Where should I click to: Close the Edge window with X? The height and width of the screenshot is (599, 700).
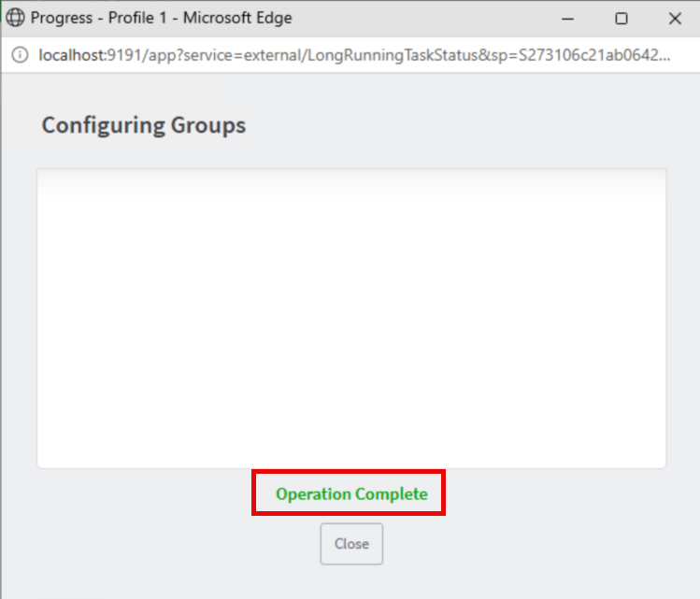pyautogui.click(x=675, y=19)
